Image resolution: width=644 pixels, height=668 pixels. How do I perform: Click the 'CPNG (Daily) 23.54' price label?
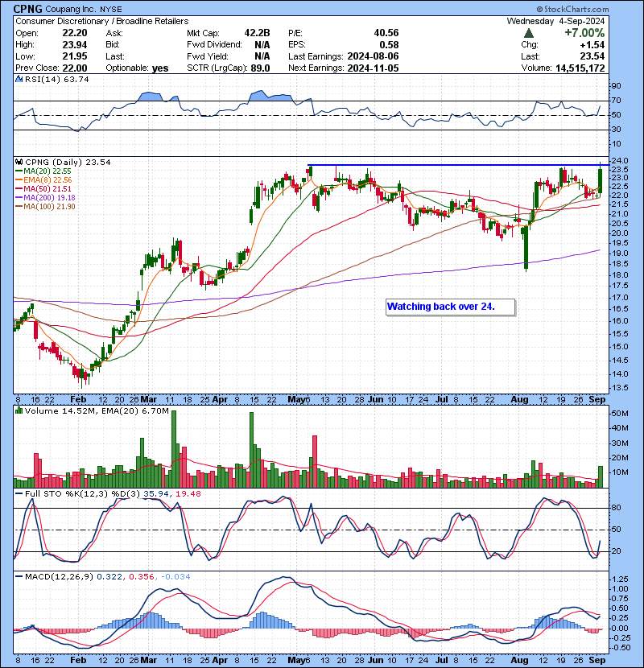pyautogui.click(x=68, y=163)
